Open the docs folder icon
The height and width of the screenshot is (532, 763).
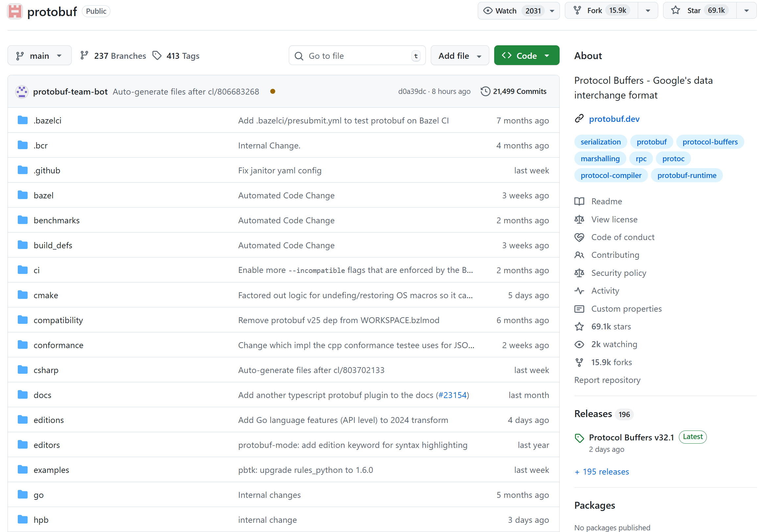22,394
